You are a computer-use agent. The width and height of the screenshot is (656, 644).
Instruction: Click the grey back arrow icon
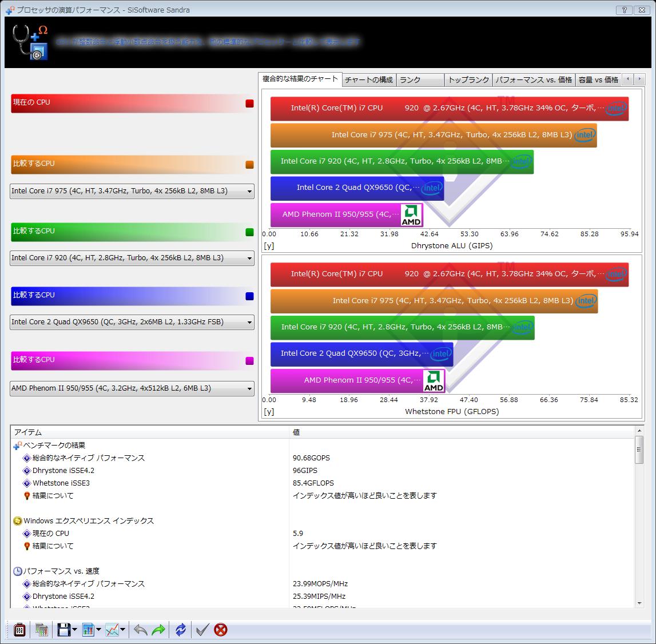140,629
